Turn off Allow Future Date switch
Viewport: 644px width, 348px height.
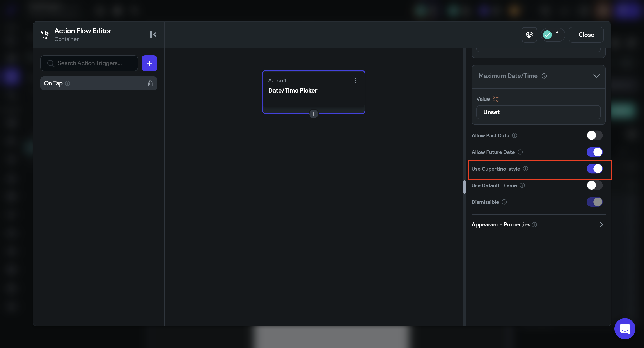tap(594, 152)
